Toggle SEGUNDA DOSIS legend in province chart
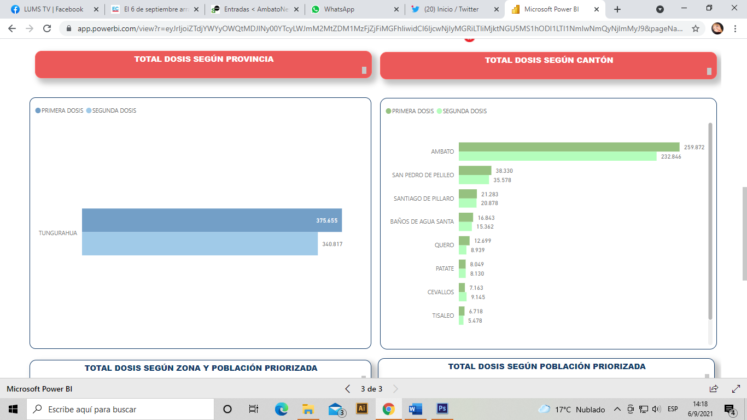 [x=112, y=110]
